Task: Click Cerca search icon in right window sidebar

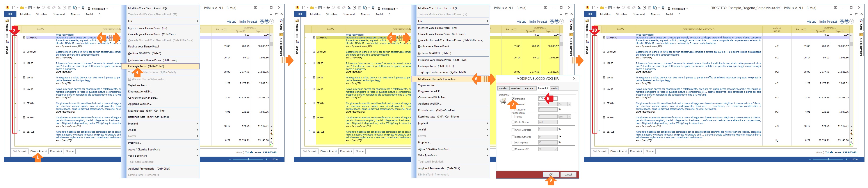Action: point(861,21)
